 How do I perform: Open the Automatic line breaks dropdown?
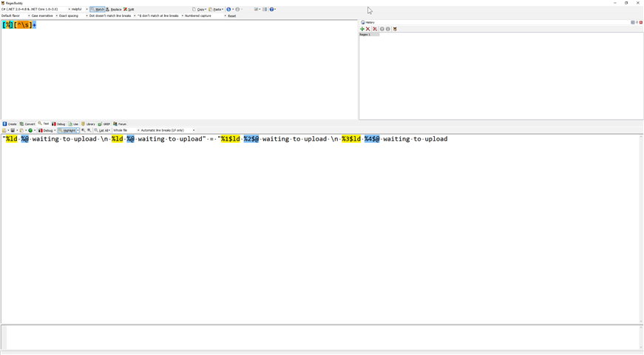pyautogui.click(x=168, y=130)
